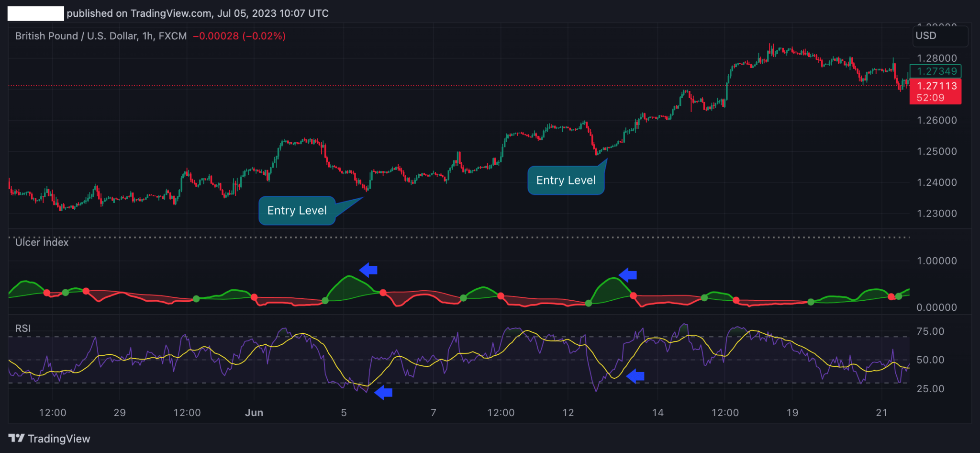Click the first Entry Level callout
The height and width of the screenshot is (453, 980).
297,210
